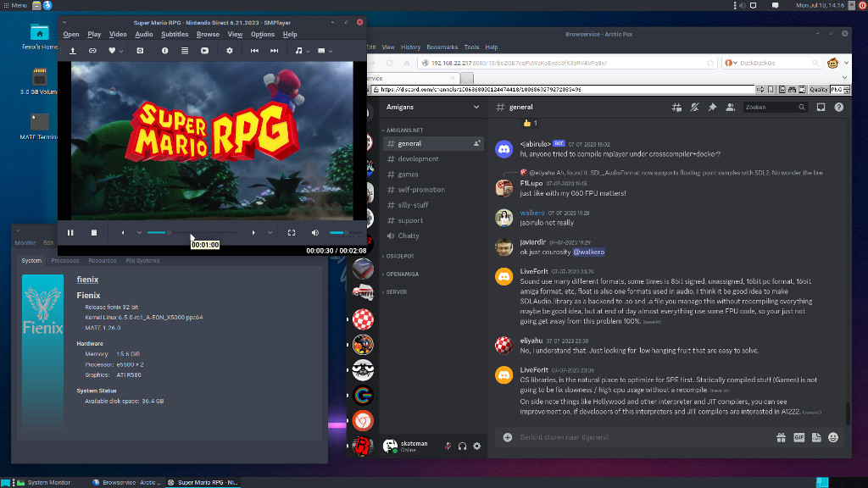Open forward options dropdown arrow in SMPlayer
This screenshot has width=868, height=488.
coord(270,233)
